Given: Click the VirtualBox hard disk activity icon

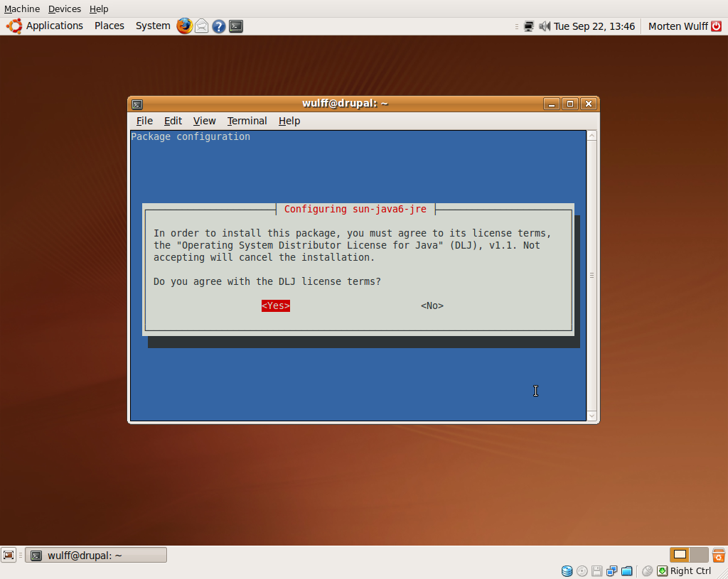Looking at the screenshot, I should [567, 570].
